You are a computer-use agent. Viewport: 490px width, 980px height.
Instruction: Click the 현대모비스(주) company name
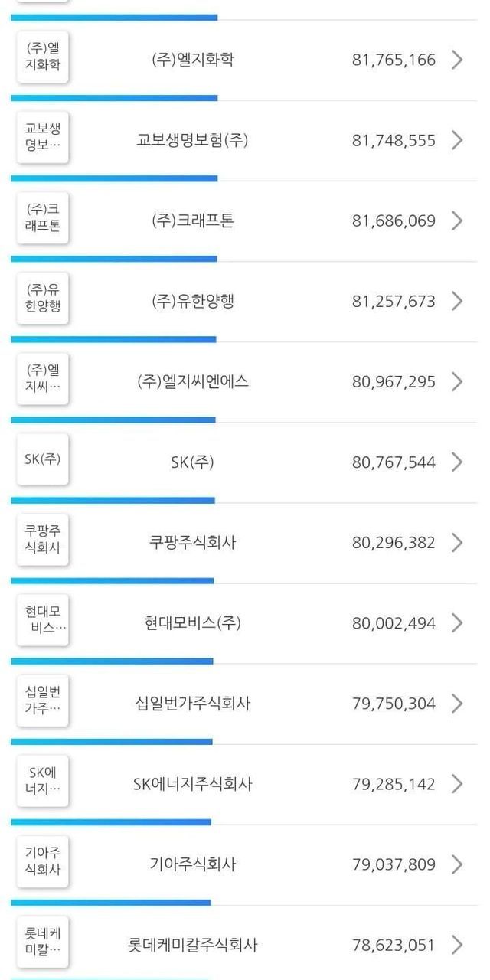(192, 623)
